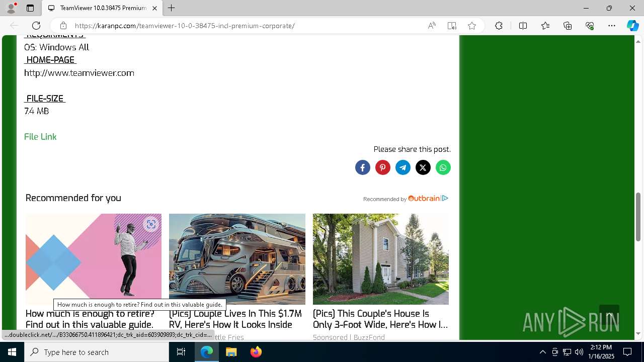Click the Outbrain AdChoices icon

tap(445, 199)
